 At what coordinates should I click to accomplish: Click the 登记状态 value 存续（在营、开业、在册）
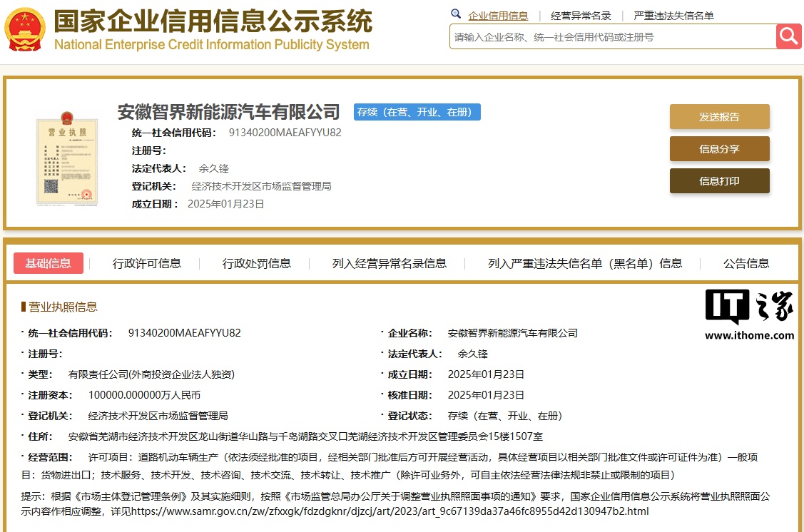coord(505,416)
